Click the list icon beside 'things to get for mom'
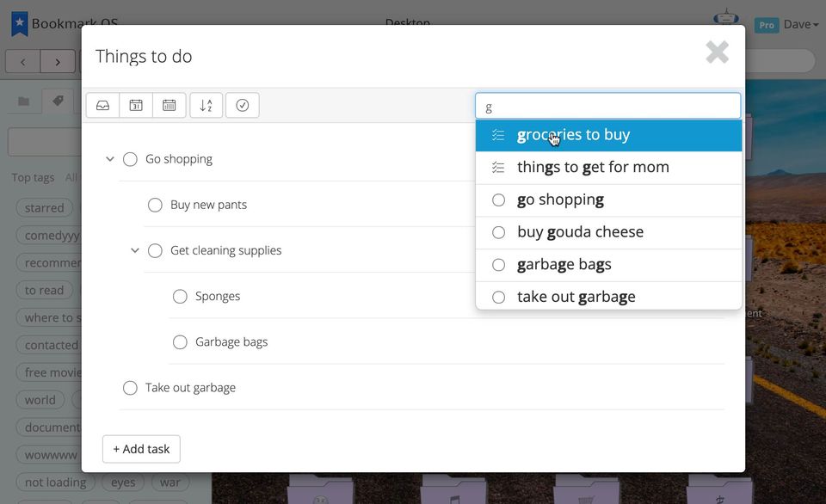Screen dimensions: 826x504 pyautogui.click(x=498, y=168)
